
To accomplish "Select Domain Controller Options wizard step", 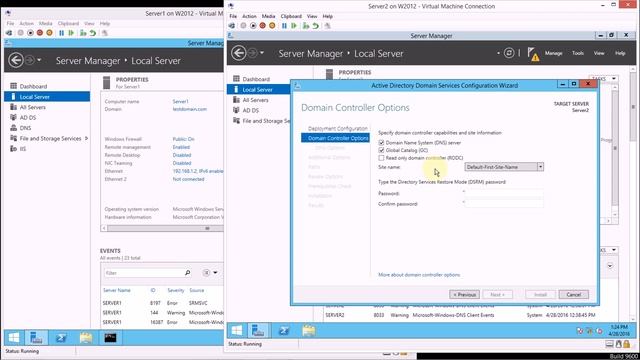I will (x=336, y=138).
